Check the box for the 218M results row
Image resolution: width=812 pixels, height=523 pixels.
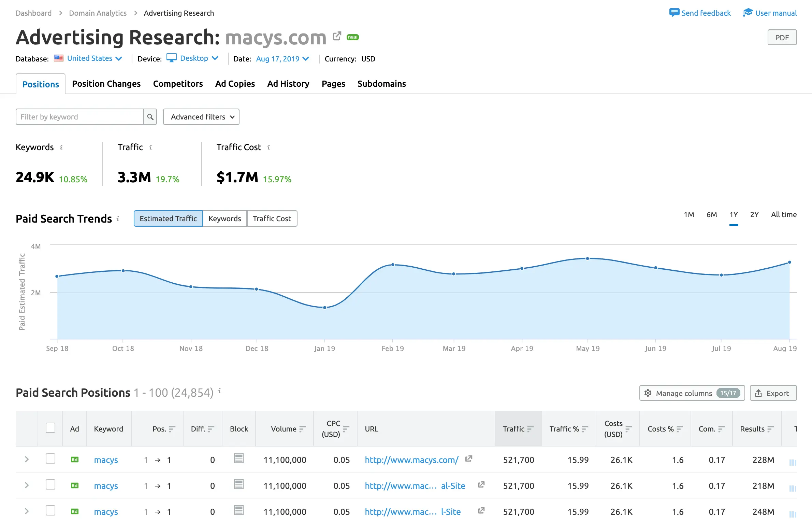coord(50,484)
